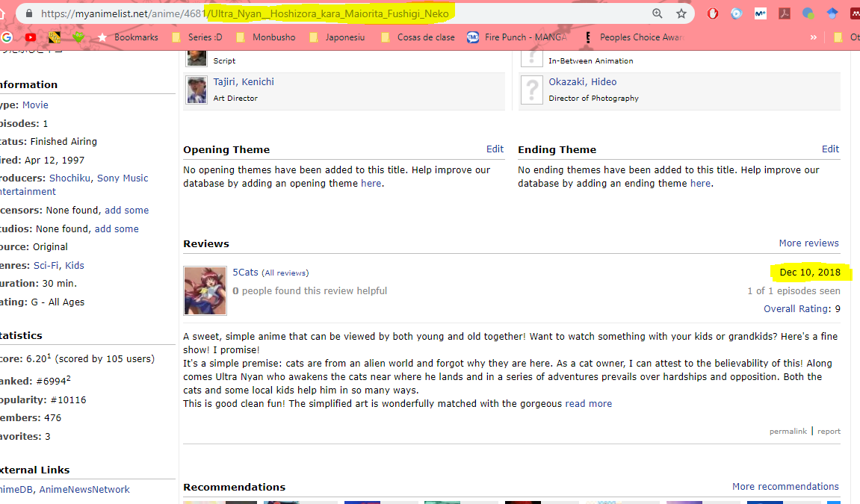Open More recommendations link
Viewport: 860px width, 504px height.
(x=785, y=487)
